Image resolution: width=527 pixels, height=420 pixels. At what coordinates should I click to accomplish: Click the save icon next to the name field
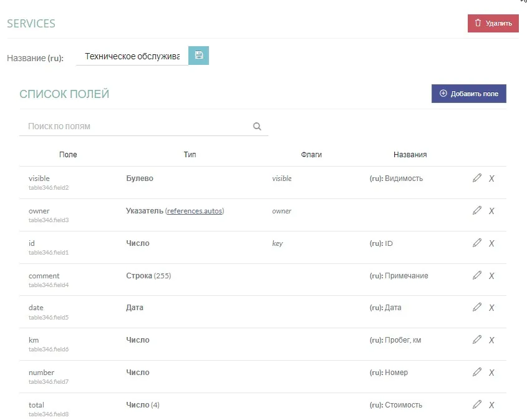click(198, 56)
